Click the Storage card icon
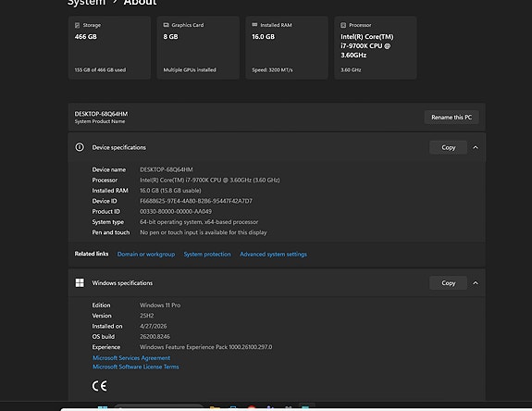 point(77,25)
